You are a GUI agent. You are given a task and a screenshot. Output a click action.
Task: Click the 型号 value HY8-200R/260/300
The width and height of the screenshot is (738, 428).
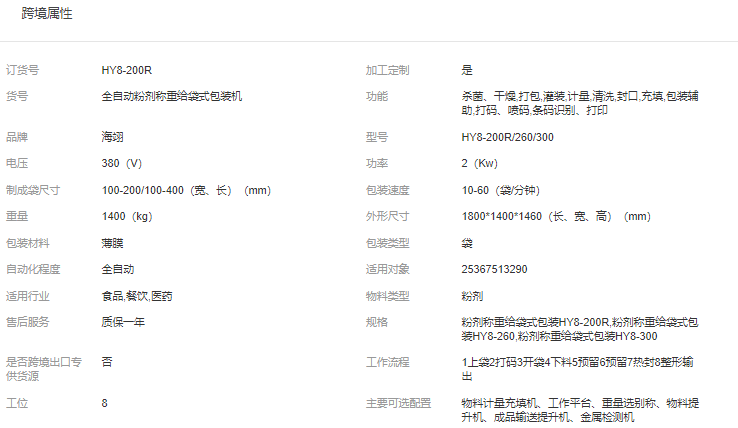click(506, 137)
